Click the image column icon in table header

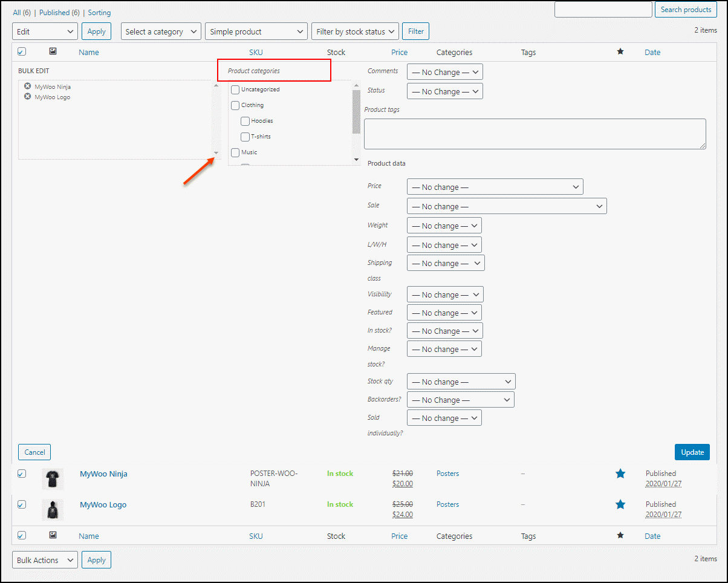[x=53, y=52]
